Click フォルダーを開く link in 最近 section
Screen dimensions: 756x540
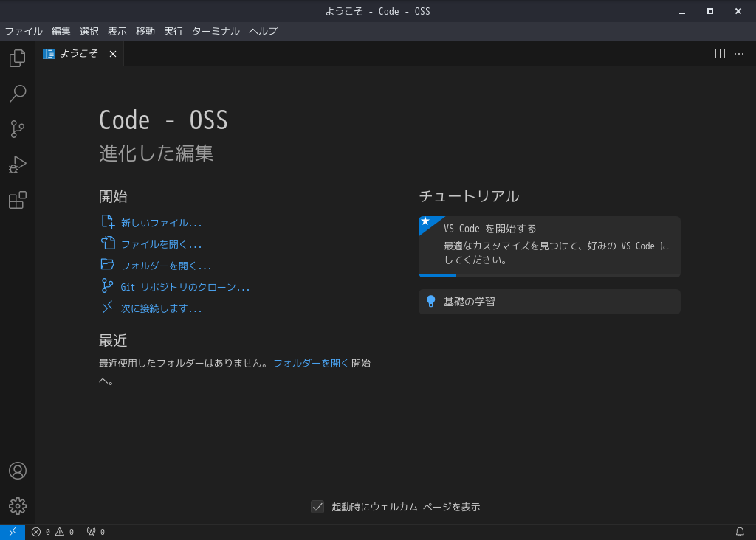(311, 363)
